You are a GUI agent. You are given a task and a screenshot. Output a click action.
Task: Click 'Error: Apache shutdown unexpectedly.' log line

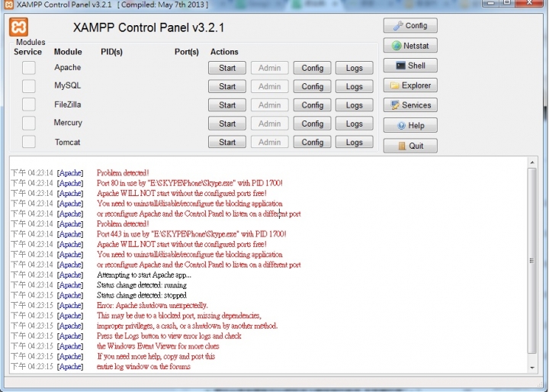pos(152,305)
